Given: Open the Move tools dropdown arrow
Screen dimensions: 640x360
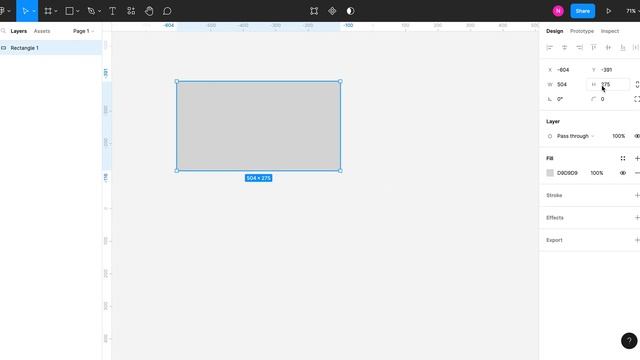Looking at the screenshot, I should point(34,11).
